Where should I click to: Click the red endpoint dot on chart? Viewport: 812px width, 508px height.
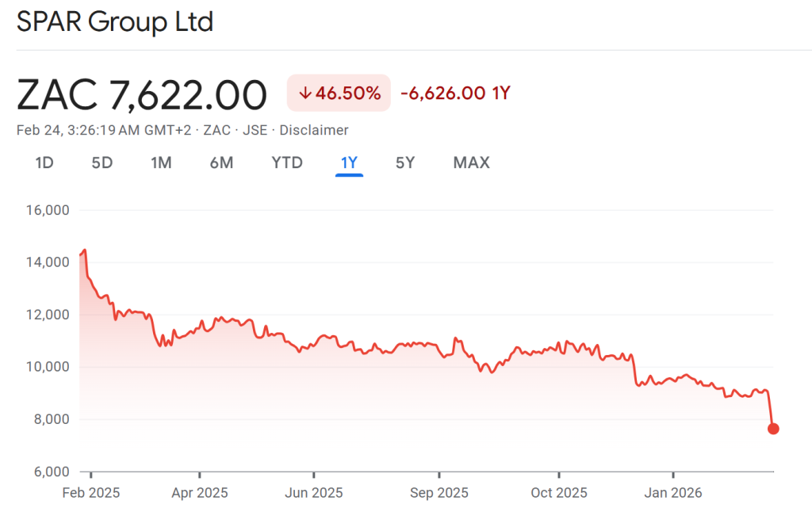pyautogui.click(x=773, y=429)
